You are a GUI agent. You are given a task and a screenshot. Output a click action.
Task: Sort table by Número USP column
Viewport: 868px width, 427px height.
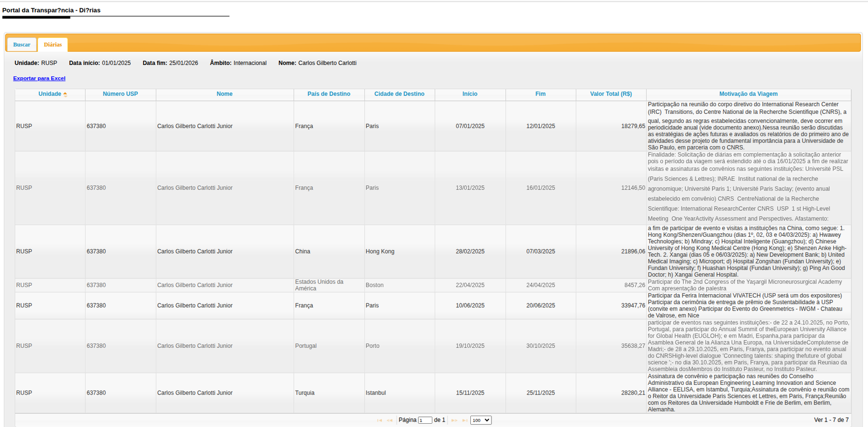120,94
